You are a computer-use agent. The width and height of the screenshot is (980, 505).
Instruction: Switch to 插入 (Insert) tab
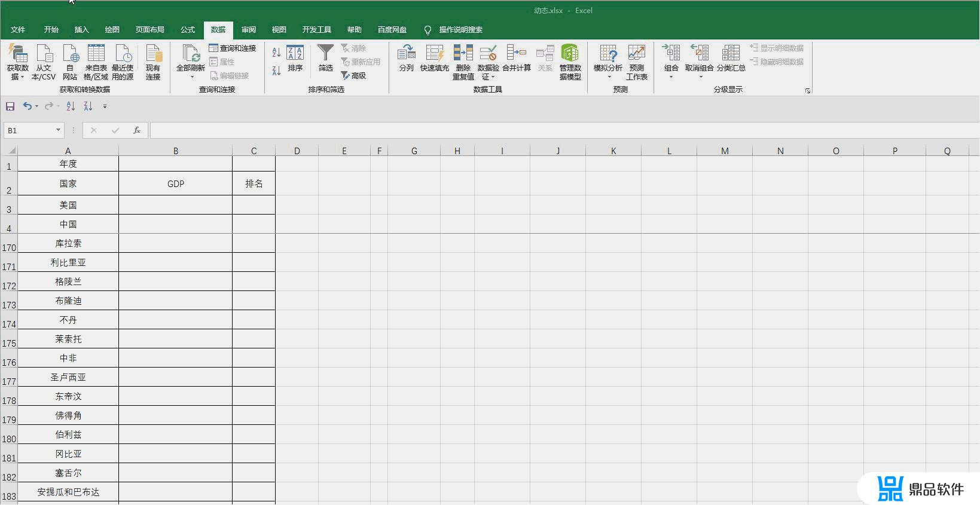(x=81, y=30)
